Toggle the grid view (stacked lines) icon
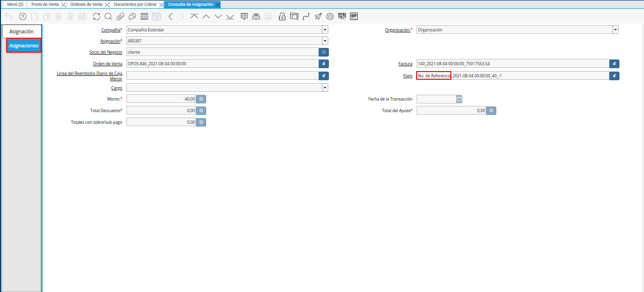Screen dimensions: 644x292 click(144, 16)
